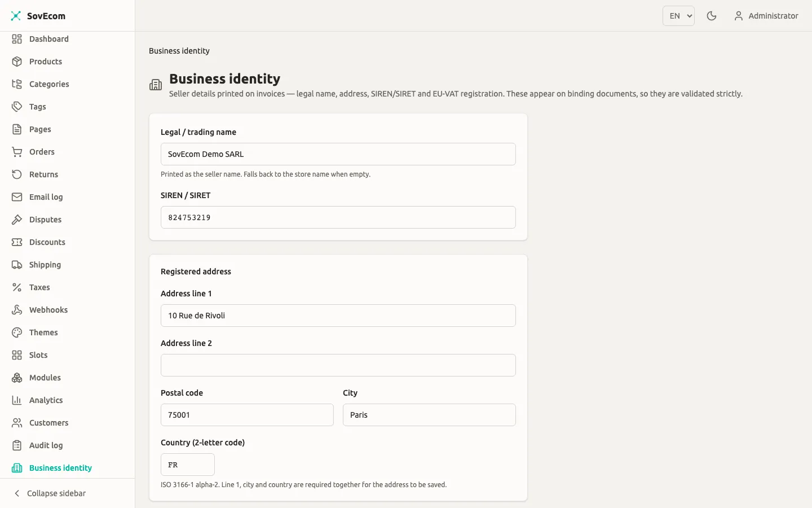Click the Country code field with FR
Image resolution: width=812 pixels, height=508 pixels.
click(x=188, y=465)
